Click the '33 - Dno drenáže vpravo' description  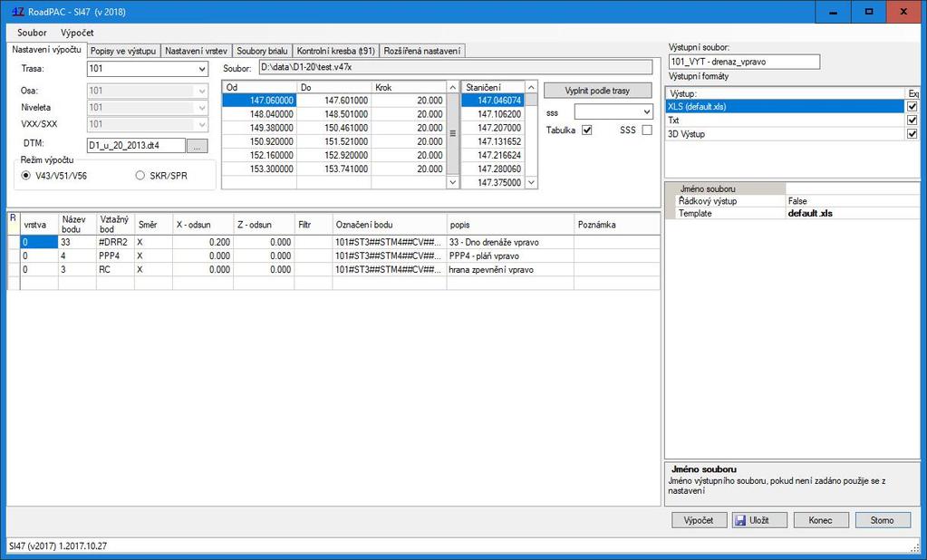coord(510,243)
